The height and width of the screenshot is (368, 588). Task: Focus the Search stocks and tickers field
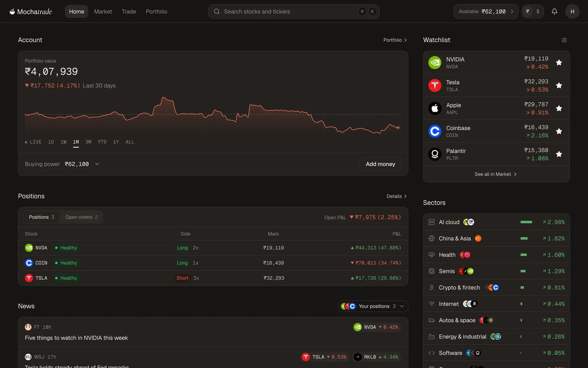pos(294,11)
